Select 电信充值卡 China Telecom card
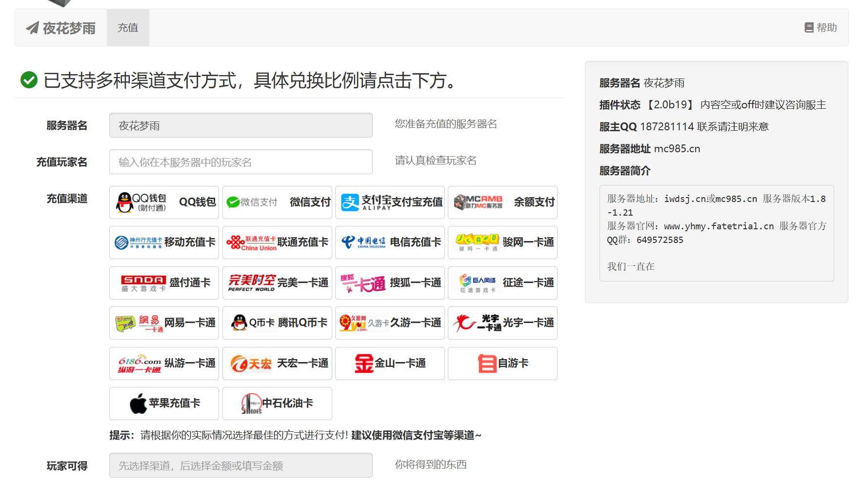Image resolution: width=862 pixels, height=504 pixels. (x=390, y=242)
